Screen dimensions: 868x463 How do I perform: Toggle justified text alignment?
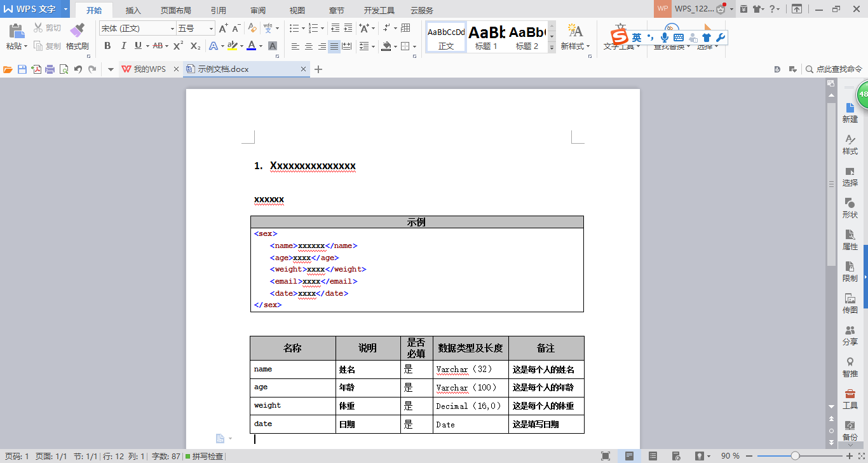point(334,46)
